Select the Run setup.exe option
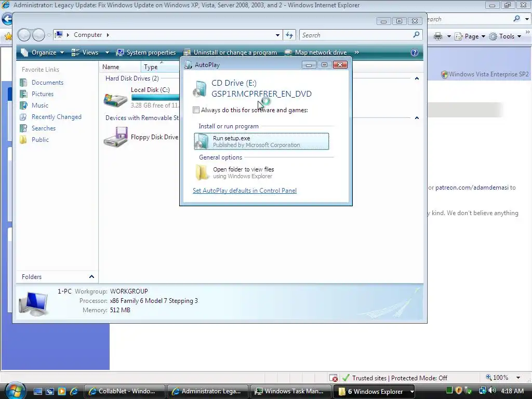The width and height of the screenshot is (532, 399). point(261,141)
